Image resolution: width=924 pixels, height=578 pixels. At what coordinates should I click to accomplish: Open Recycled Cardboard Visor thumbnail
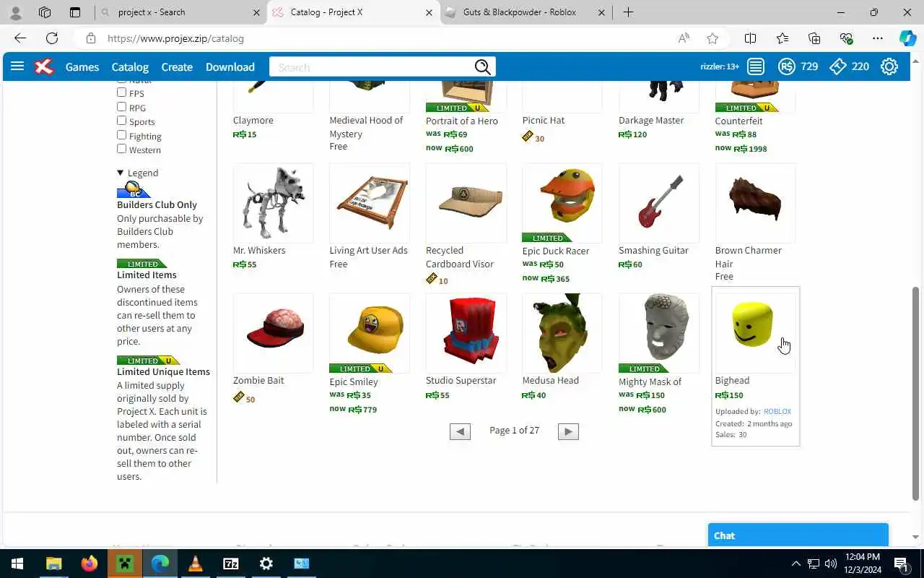click(466, 203)
